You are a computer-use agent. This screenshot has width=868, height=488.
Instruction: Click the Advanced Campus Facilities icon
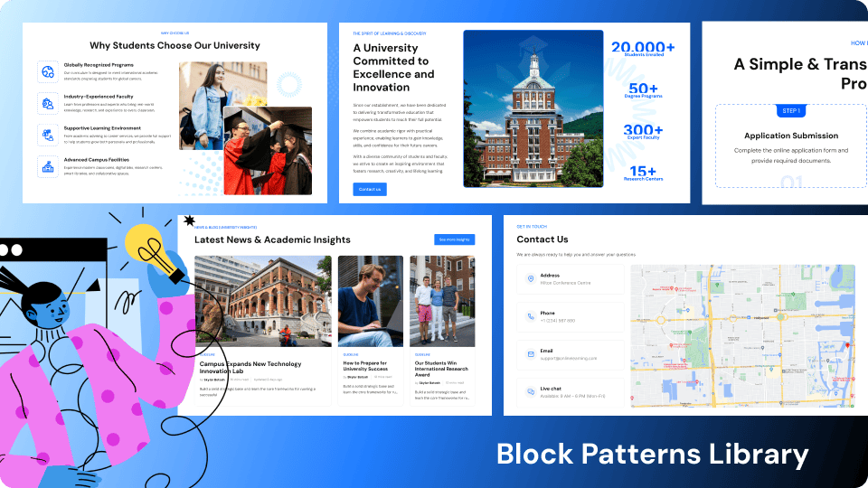(47, 166)
